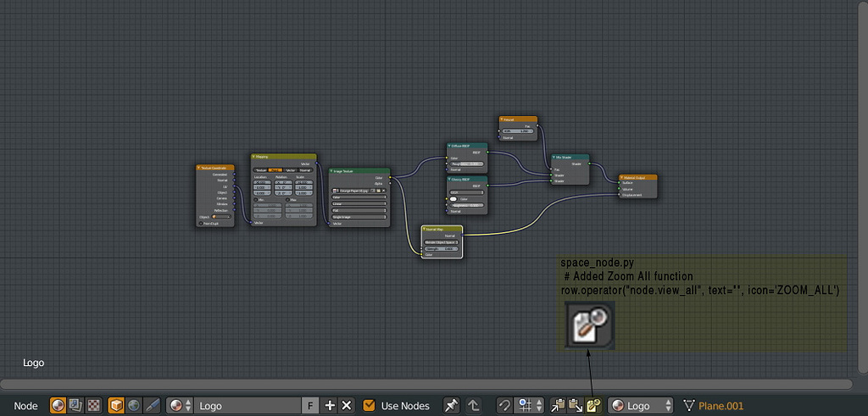Click the Logo material name field
Viewport: 868px width, 416px height.
tap(248, 406)
